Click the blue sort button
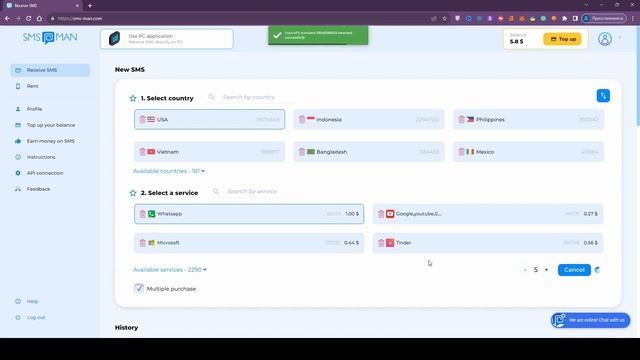This screenshot has height=360, width=640. [x=603, y=96]
